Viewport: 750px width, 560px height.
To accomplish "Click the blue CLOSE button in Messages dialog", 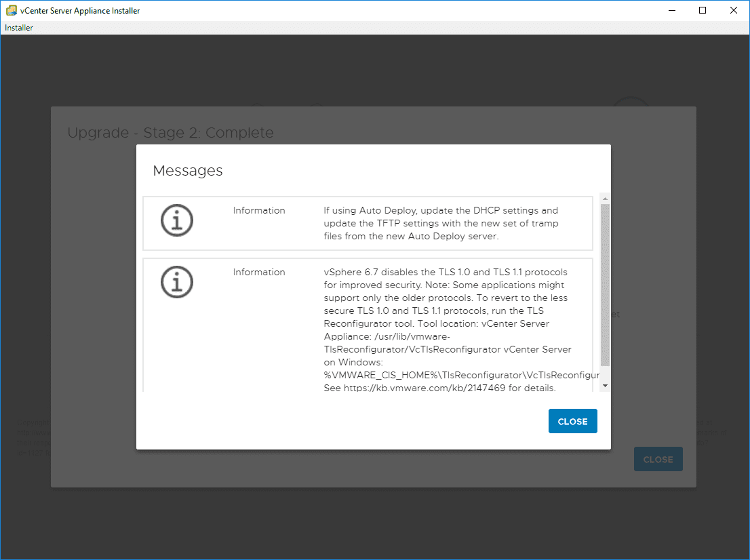I will 572,421.
